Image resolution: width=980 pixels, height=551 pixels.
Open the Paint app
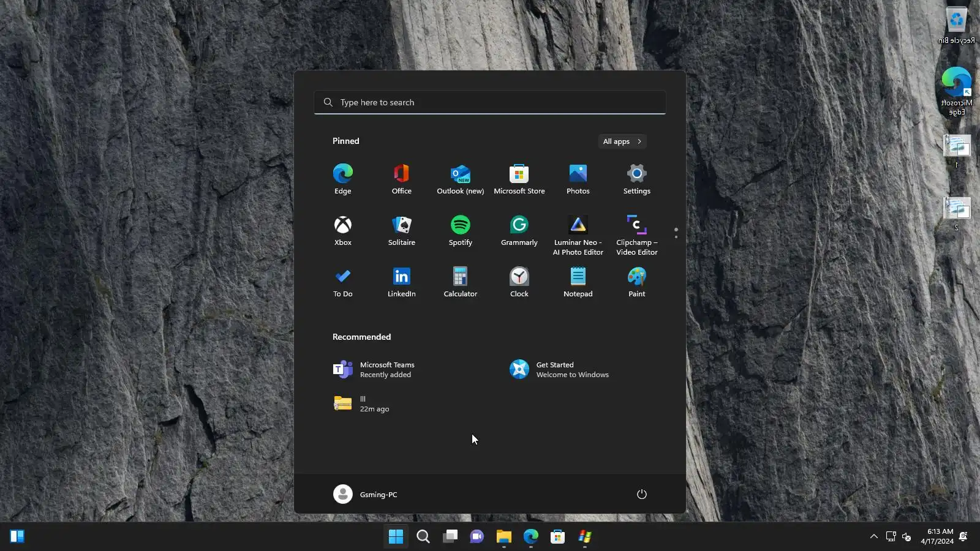637,282
